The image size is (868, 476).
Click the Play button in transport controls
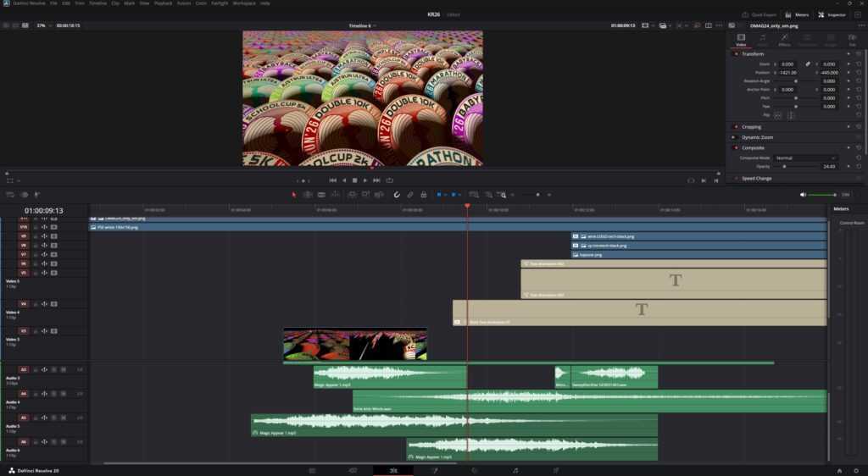[365, 180]
